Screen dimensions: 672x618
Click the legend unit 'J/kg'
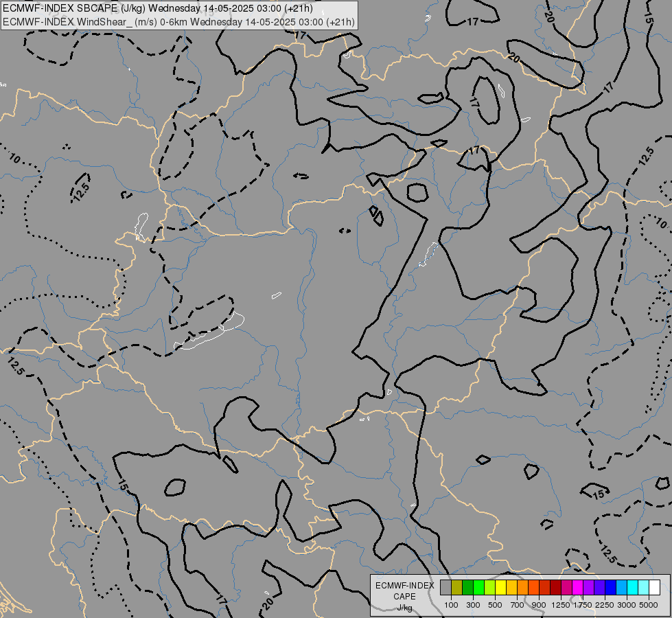(404, 608)
